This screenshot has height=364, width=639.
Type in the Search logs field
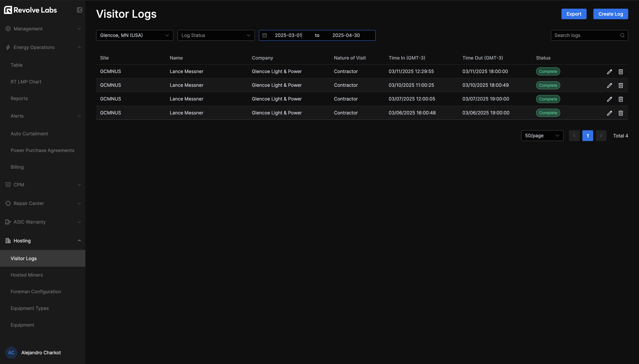point(583,35)
